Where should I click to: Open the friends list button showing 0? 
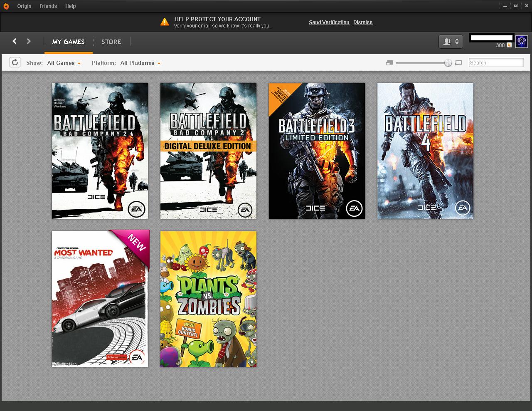click(451, 42)
